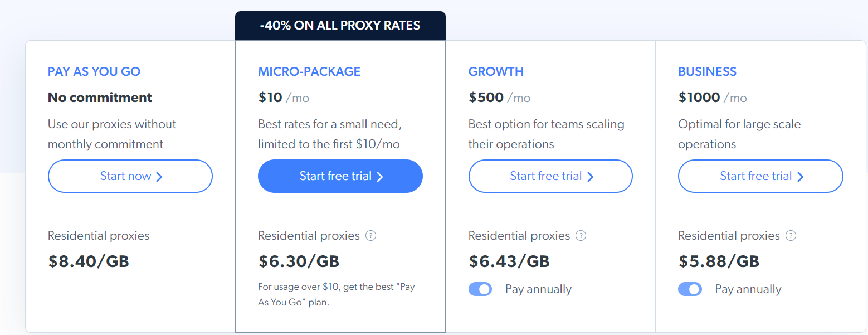Start free trial for the Growth plan
Screen dimensions: 868x335
click(x=550, y=176)
